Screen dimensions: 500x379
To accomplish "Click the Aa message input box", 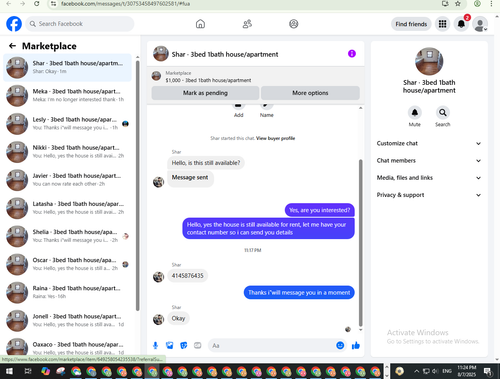I will pos(277,345).
